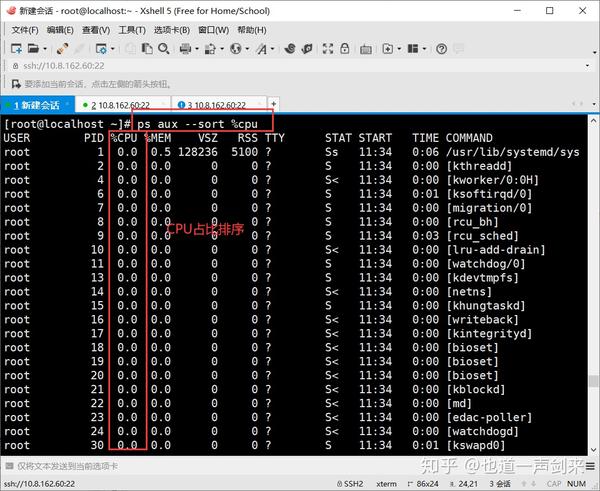Launch Xftp via green swirl icon
The height and width of the screenshot is (491, 600).
click(290, 49)
